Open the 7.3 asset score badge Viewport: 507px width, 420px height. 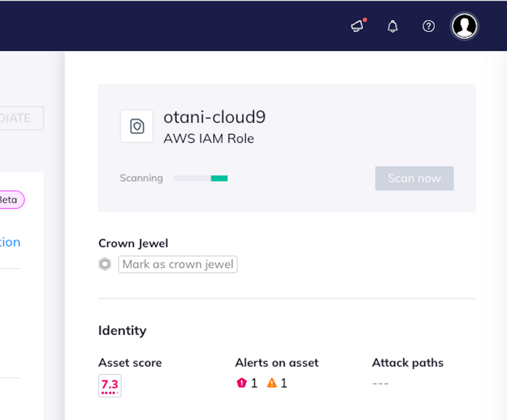(110, 385)
